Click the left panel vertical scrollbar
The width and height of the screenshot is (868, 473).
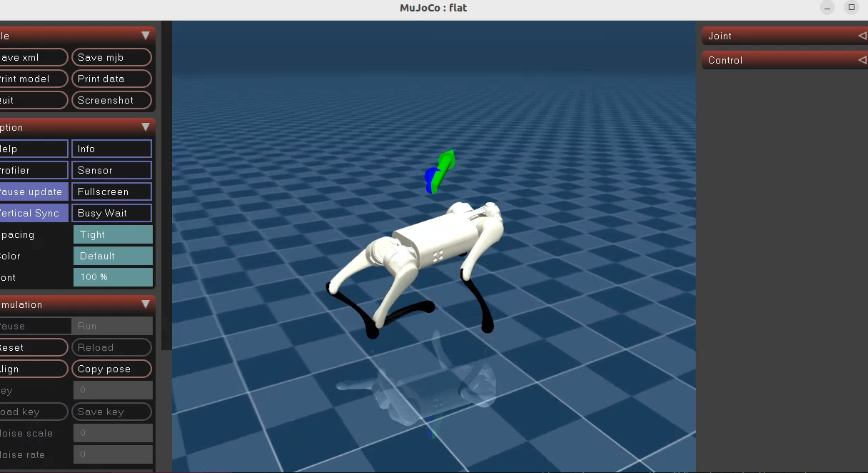click(166, 186)
